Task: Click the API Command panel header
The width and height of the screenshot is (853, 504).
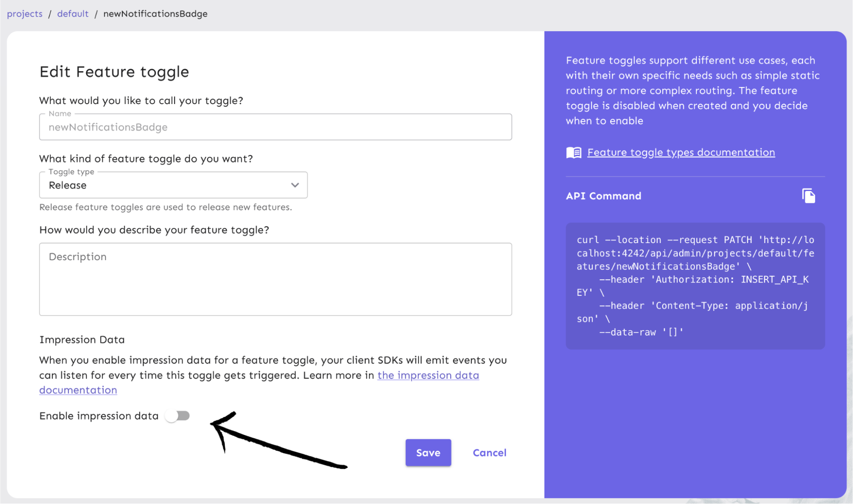Action: [x=603, y=196]
